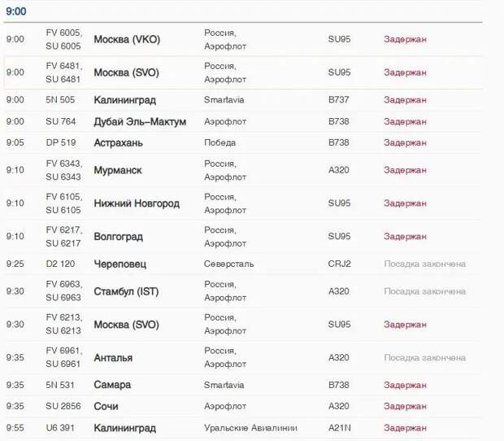The height and width of the screenshot is (441, 504).
Task: Click the Победа airline label
Action: pyautogui.click(x=219, y=142)
